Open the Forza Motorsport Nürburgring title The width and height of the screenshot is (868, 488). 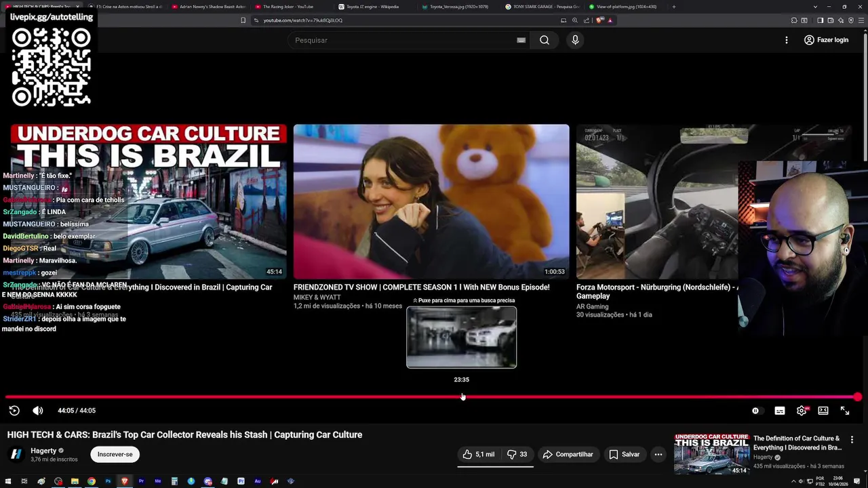click(x=656, y=291)
